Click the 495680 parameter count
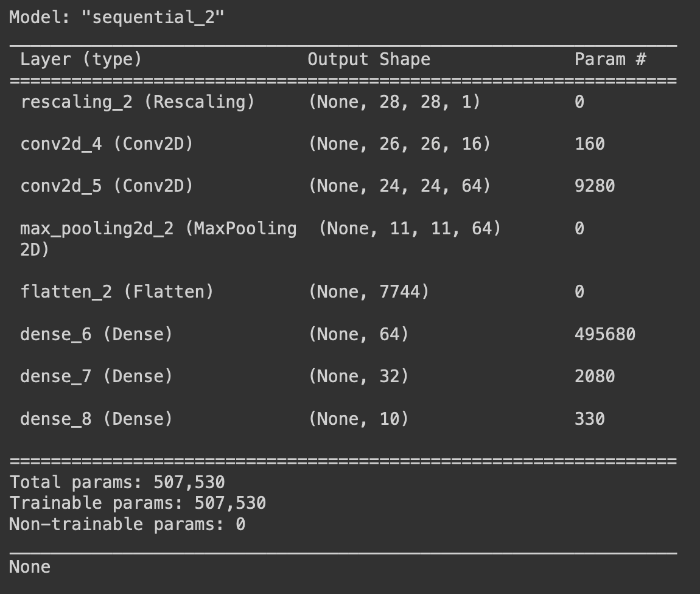This screenshot has width=700, height=594. coord(605,334)
